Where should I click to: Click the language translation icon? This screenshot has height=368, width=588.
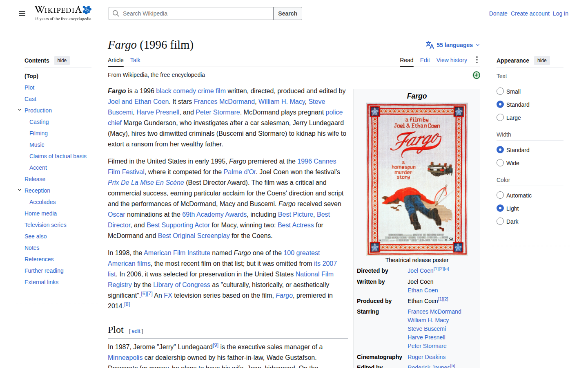tap(430, 45)
